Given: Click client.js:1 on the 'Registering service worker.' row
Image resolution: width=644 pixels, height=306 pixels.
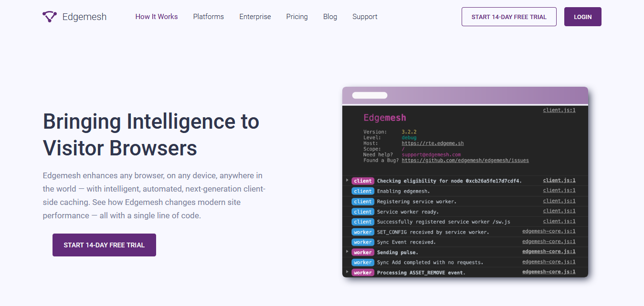Looking at the screenshot, I should [x=559, y=201].
